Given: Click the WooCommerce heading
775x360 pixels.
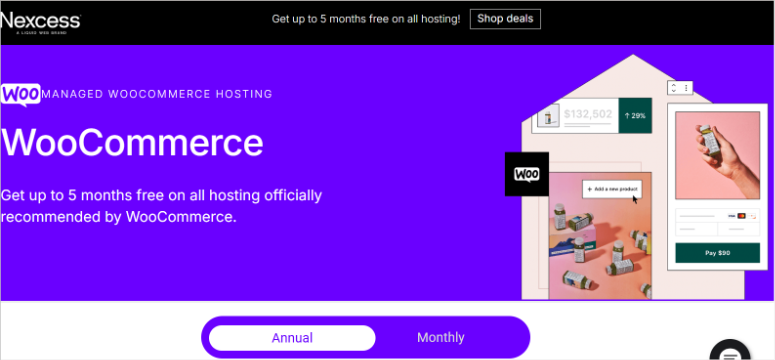Looking at the screenshot, I should tap(132, 143).
